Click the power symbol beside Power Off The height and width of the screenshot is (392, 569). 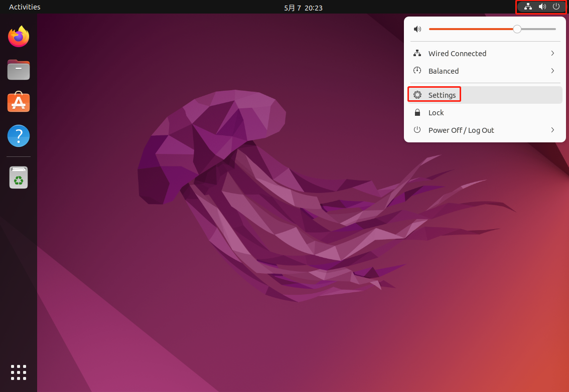(417, 130)
